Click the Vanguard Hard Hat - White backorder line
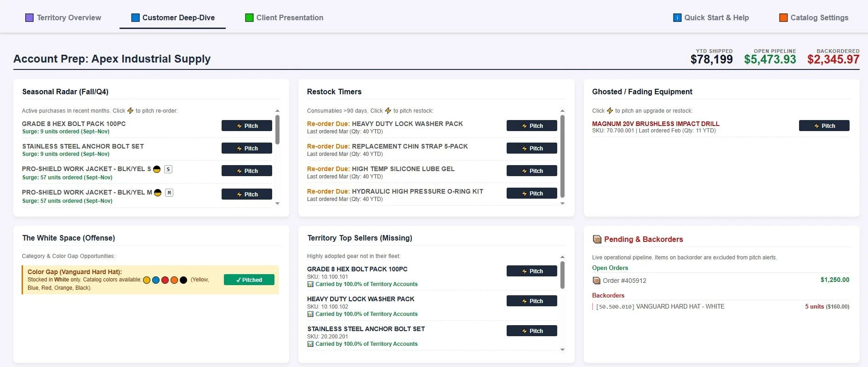This screenshot has width=868, height=367. point(721,307)
